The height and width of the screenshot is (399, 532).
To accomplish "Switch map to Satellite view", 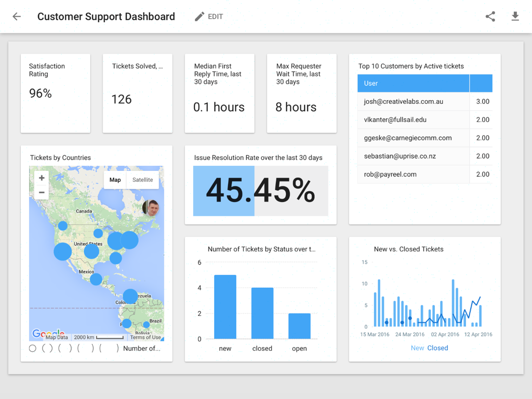I will pos(142,180).
